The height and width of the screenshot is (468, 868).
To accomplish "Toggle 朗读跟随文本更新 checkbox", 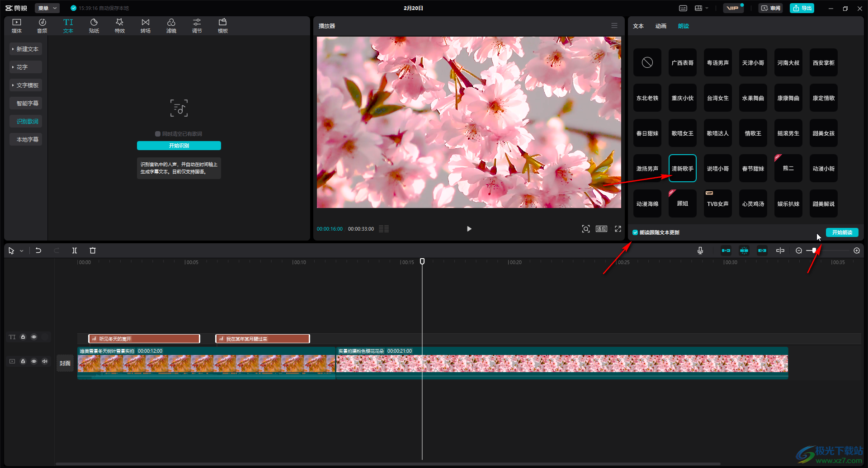I will pyautogui.click(x=635, y=232).
